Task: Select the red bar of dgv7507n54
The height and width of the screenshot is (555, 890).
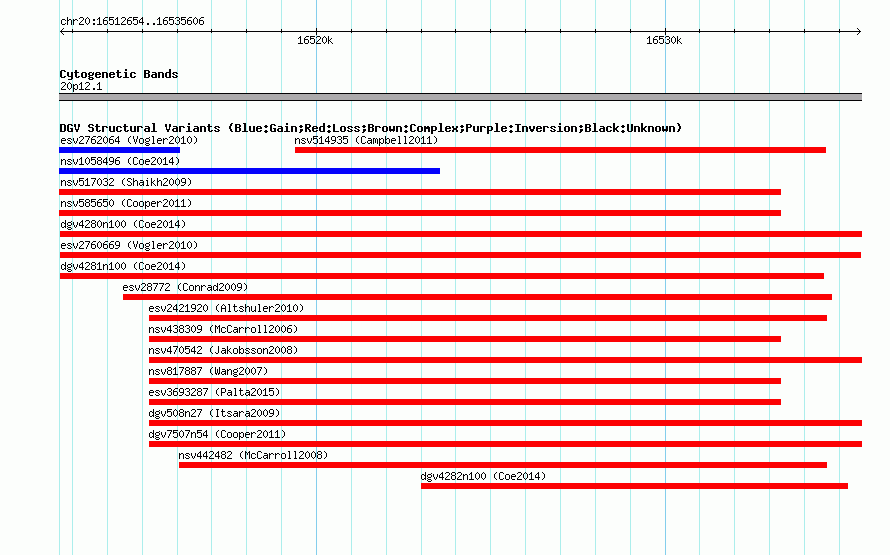Action: pyautogui.click(x=505, y=444)
